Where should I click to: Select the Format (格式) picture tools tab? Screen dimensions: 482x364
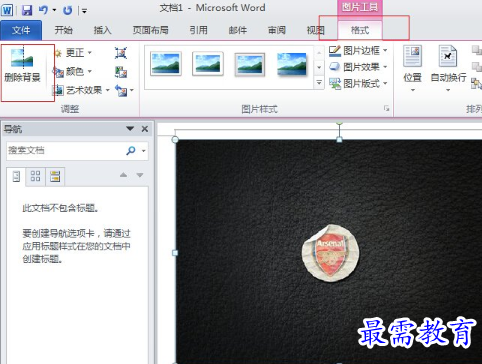tap(360, 31)
